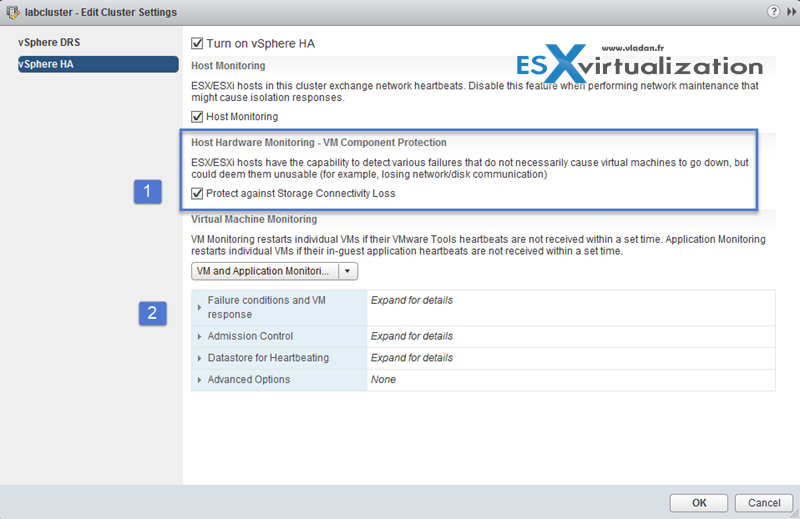Viewport: 800px width, 519px height.
Task: Expand Failure conditions and VM response row
Action: click(199, 307)
